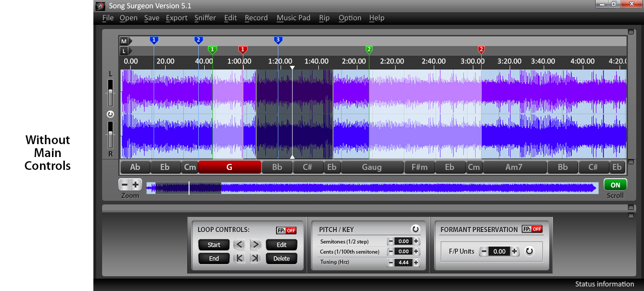Open the File menu
The image size is (644, 291).
[x=108, y=18]
